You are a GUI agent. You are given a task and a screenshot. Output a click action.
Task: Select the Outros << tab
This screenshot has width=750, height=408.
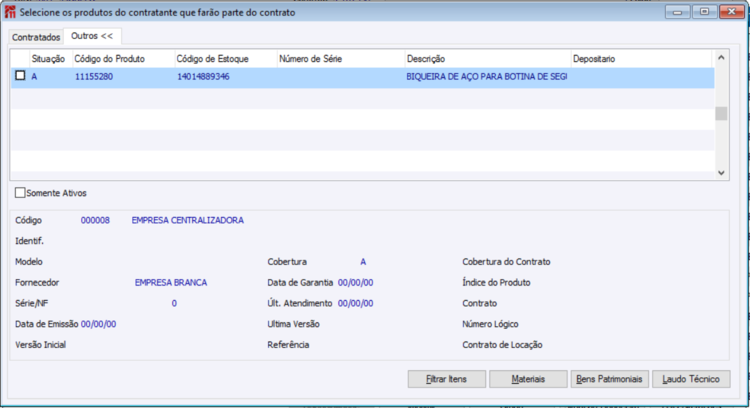point(92,36)
